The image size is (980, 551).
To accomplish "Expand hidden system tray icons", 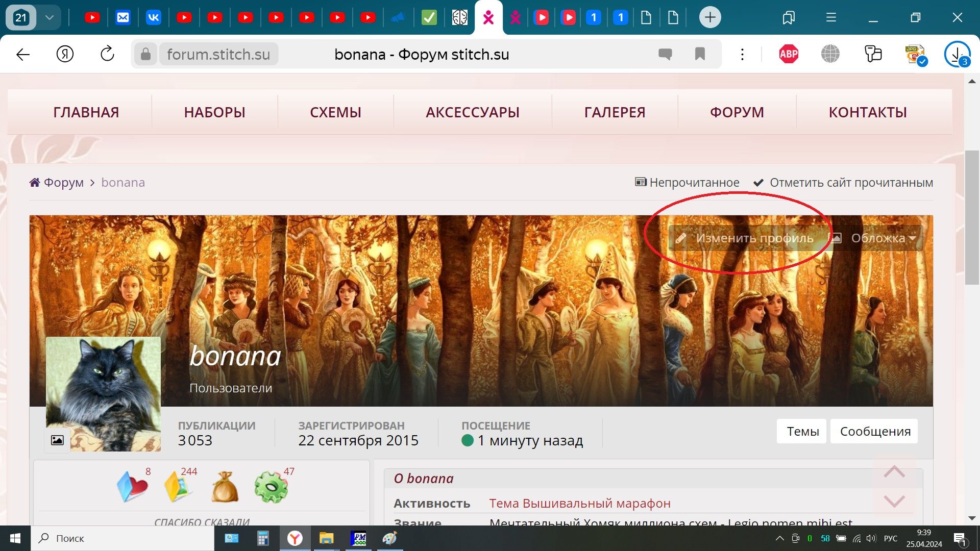I will pos(779,538).
